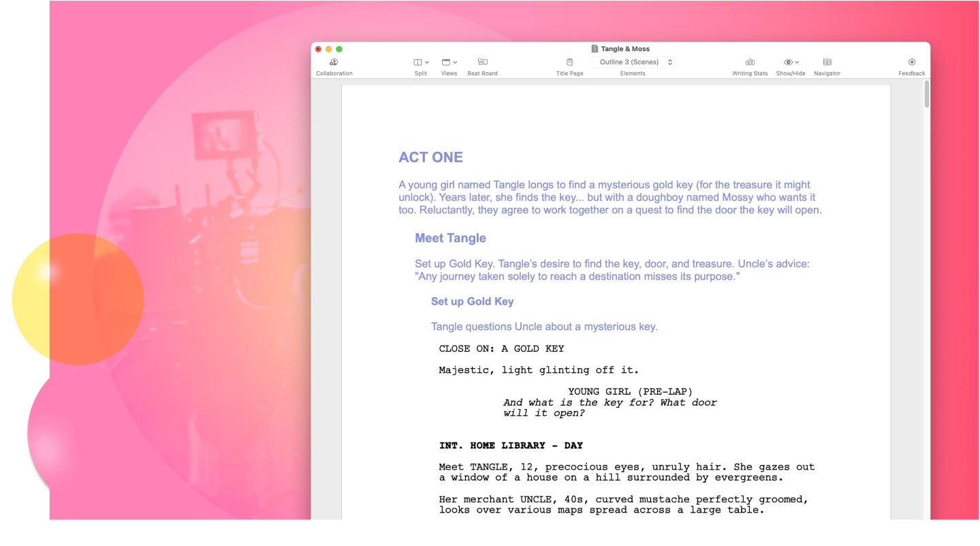Expand the Elements dropdown showing Outline 3 (Scenes)
The image size is (980, 546).
[x=633, y=62]
